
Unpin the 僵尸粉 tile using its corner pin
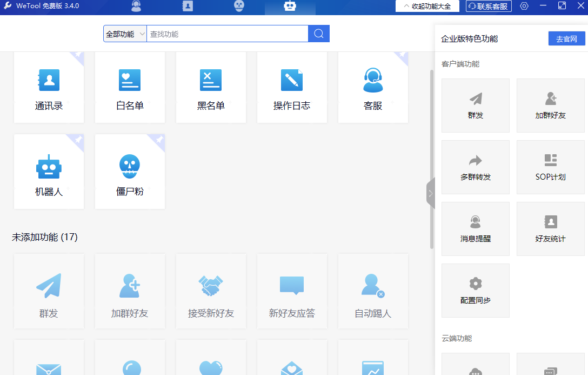pos(159,140)
